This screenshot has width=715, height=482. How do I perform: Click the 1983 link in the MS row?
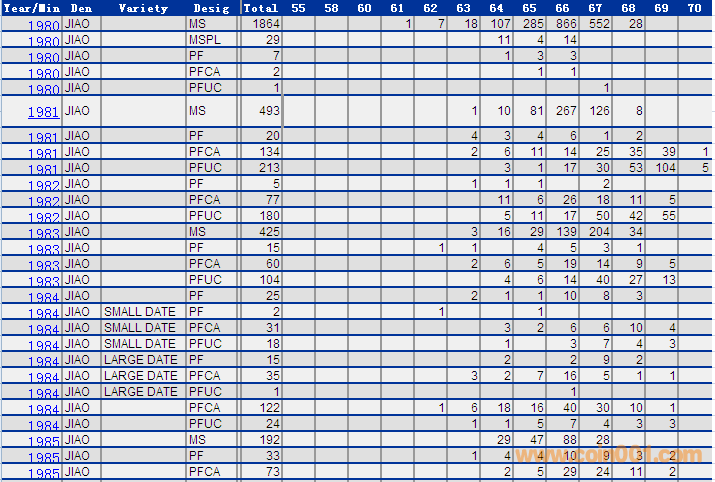(44, 233)
